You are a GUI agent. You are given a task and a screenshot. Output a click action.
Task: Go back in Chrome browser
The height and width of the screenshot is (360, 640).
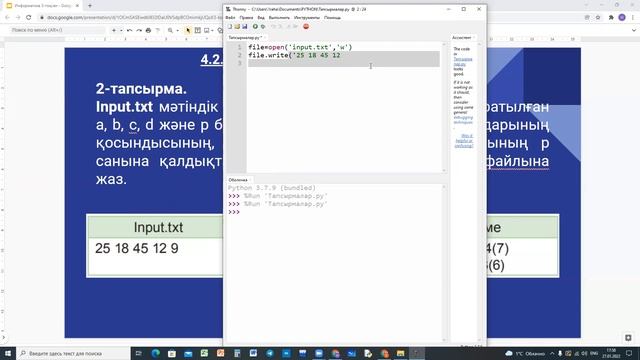(x=7, y=18)
